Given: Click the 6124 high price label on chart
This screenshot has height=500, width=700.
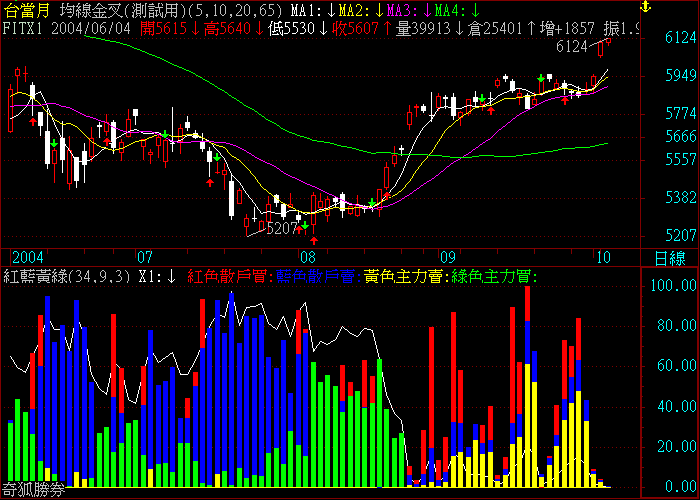Looking at the screenshot, I should (571, 47).
